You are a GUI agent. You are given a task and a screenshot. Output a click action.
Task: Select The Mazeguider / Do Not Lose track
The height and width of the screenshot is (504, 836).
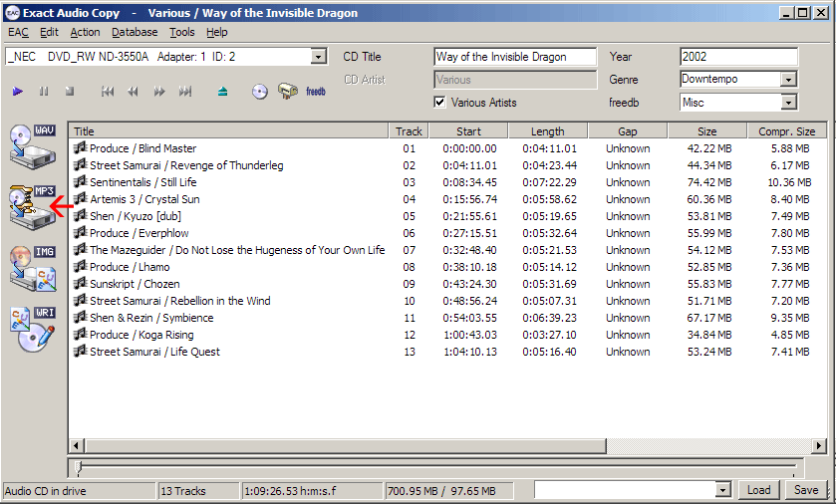[x=237, y=250]
